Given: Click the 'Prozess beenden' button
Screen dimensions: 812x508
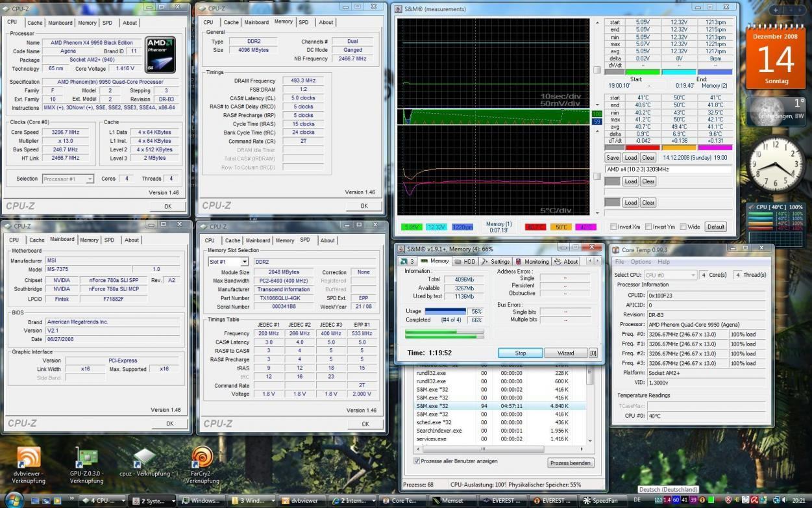Looking at the screenshot, I should pyautogui.click(x=570, y=463).
